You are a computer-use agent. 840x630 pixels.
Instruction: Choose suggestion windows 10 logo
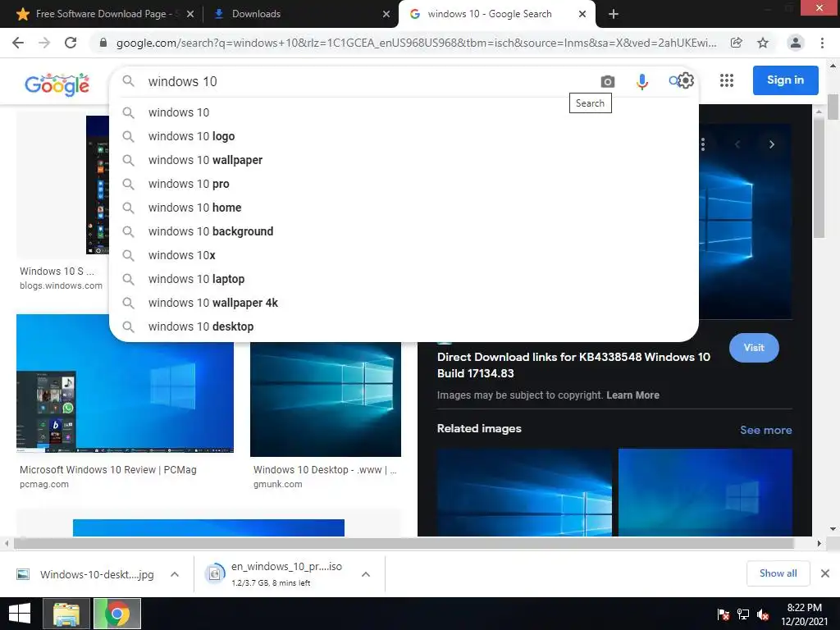(404, 136)
